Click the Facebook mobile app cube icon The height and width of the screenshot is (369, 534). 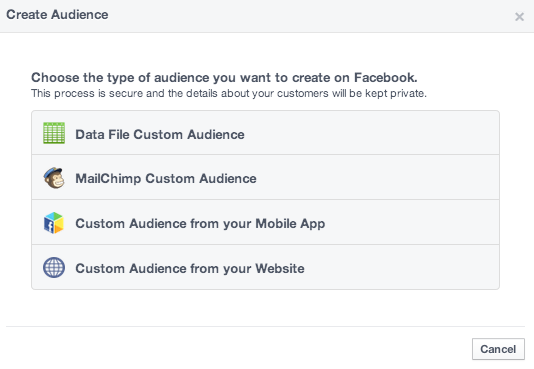(x=54, y=223)
